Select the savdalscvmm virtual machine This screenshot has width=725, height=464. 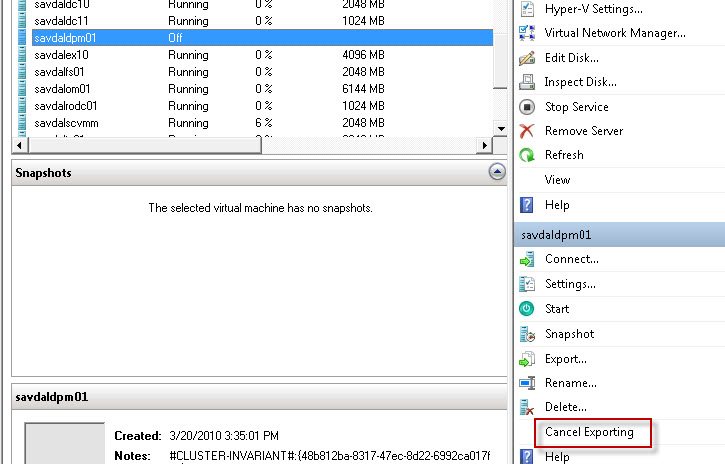coord(66,123)
